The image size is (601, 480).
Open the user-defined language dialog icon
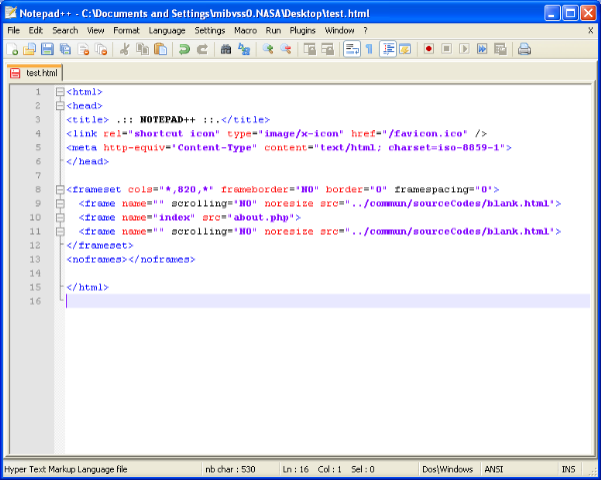tap(405, 49)
